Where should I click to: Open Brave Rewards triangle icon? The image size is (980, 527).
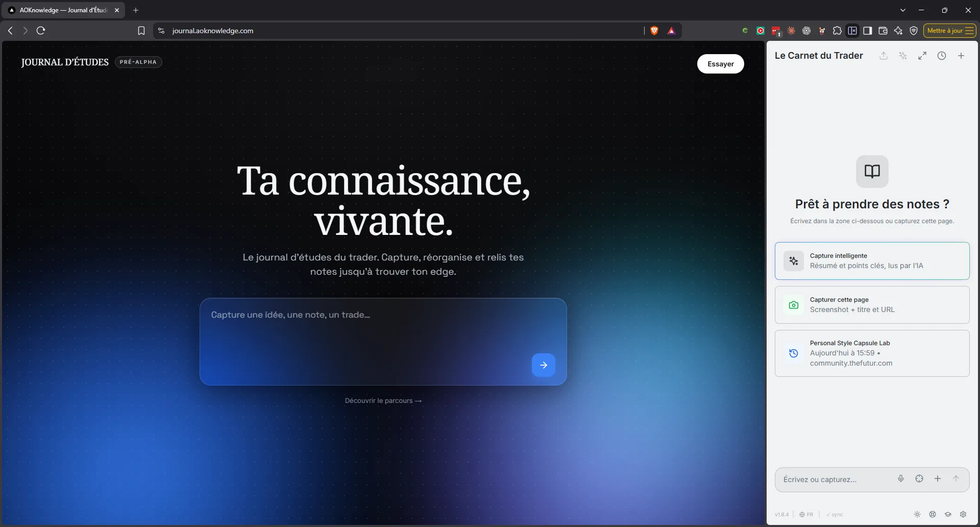671,31
